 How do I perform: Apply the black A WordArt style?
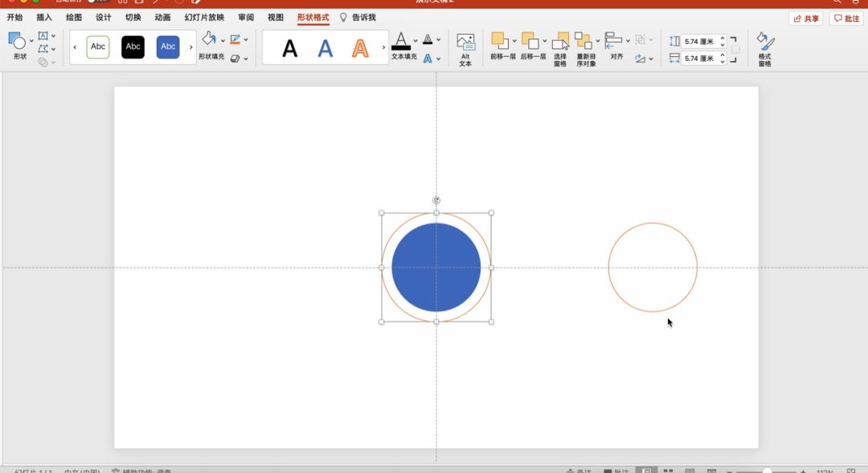pos(289,49)
